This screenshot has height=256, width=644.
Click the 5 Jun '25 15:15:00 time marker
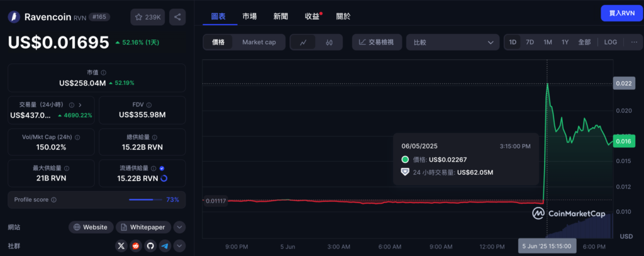tap(547, 246)
